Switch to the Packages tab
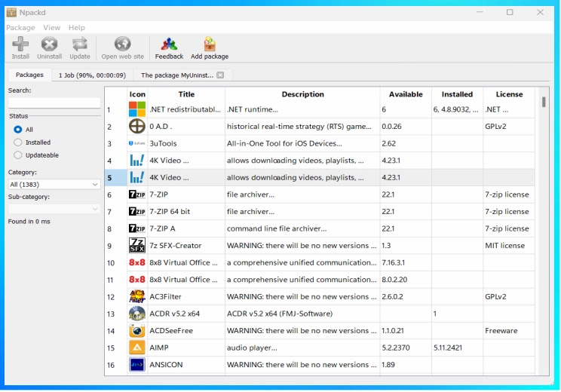The height and width of the screenshot is (392, 561). [x=29, y=75]
